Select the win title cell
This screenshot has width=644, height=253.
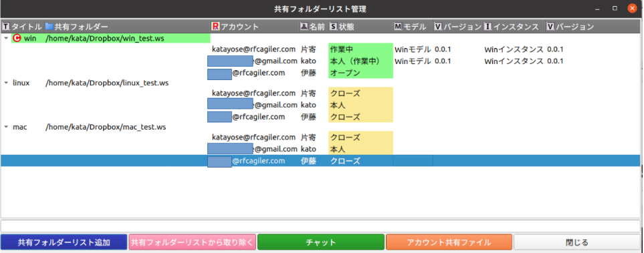click(x=30, y=38)
